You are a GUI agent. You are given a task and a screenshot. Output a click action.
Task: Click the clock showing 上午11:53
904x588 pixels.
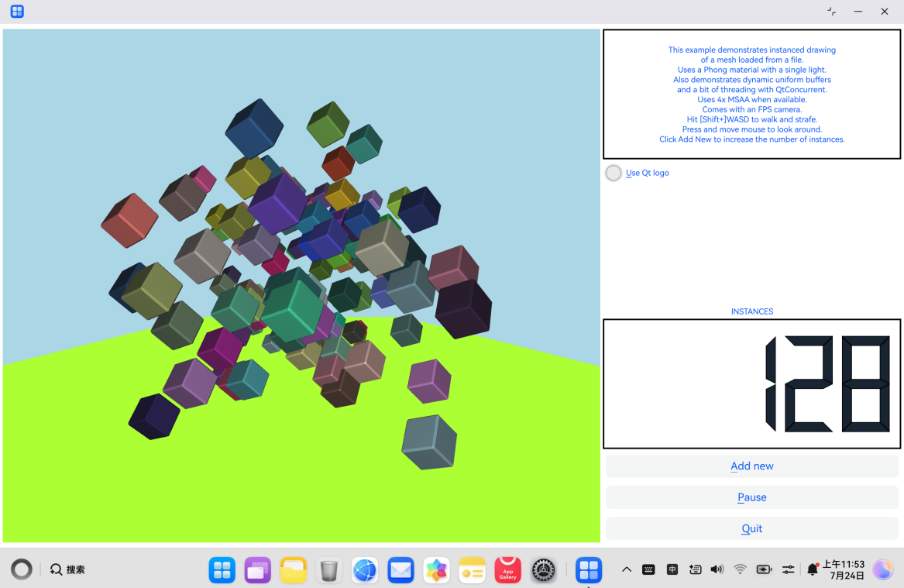[x=844, y=564]
